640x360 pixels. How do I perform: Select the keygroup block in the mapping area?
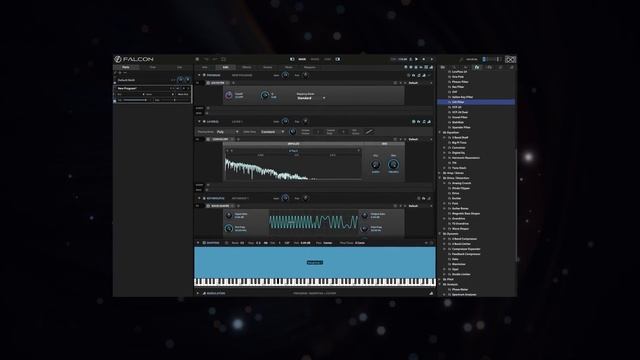tap(314, 262)
